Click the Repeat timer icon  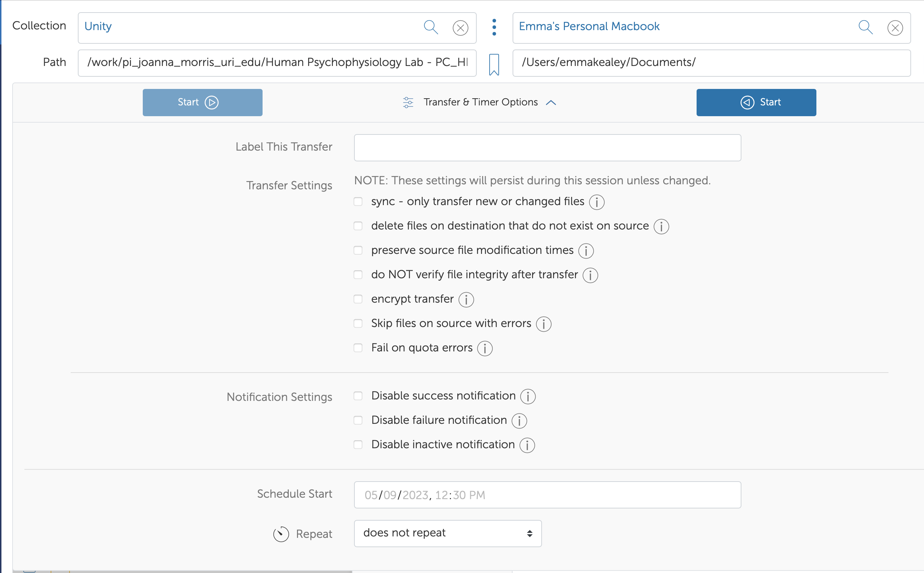click(x=281, y=534)
